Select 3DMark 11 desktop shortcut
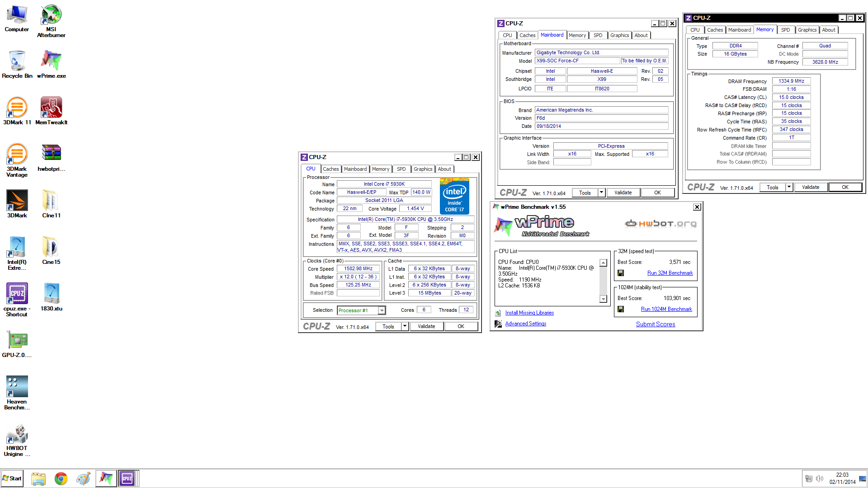Screen dimensions: 868x488 pyautogui.click(x=17, y=111)
